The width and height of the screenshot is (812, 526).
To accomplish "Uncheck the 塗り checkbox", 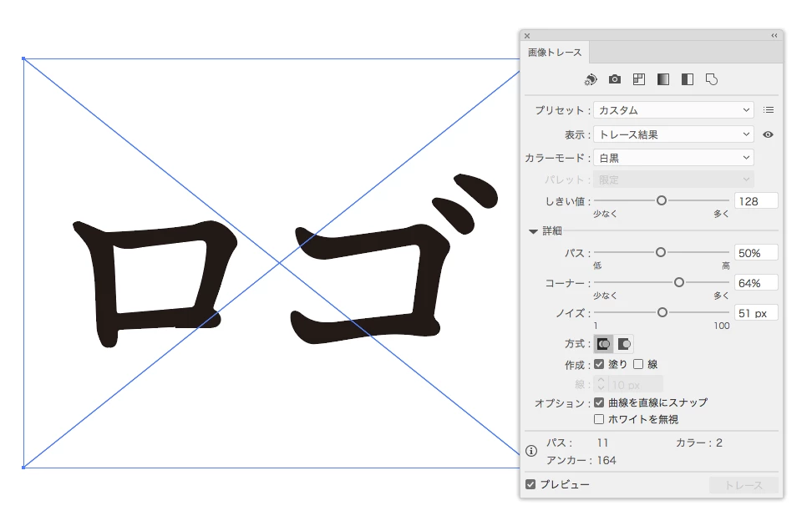I will 599,365.
